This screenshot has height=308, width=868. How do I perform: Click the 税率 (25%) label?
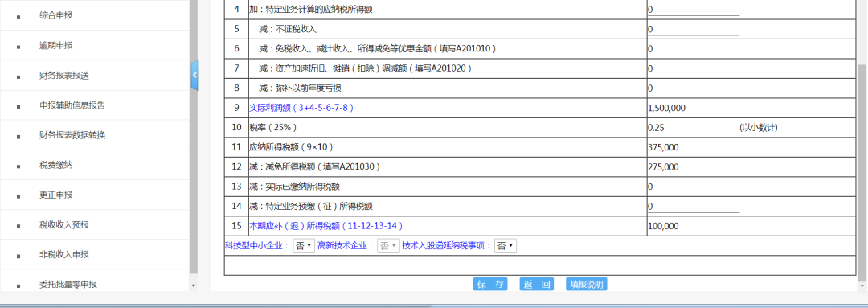pos(273,127)
